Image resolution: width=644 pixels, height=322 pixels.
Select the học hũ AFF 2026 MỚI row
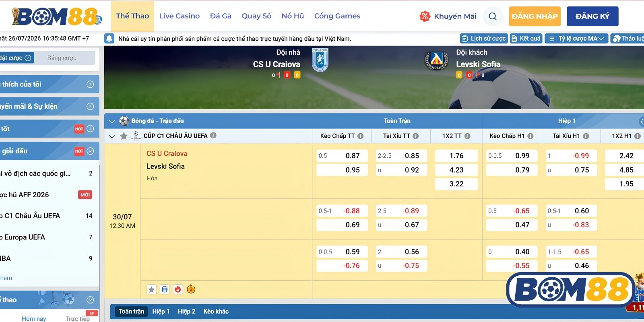click(49, 195)
